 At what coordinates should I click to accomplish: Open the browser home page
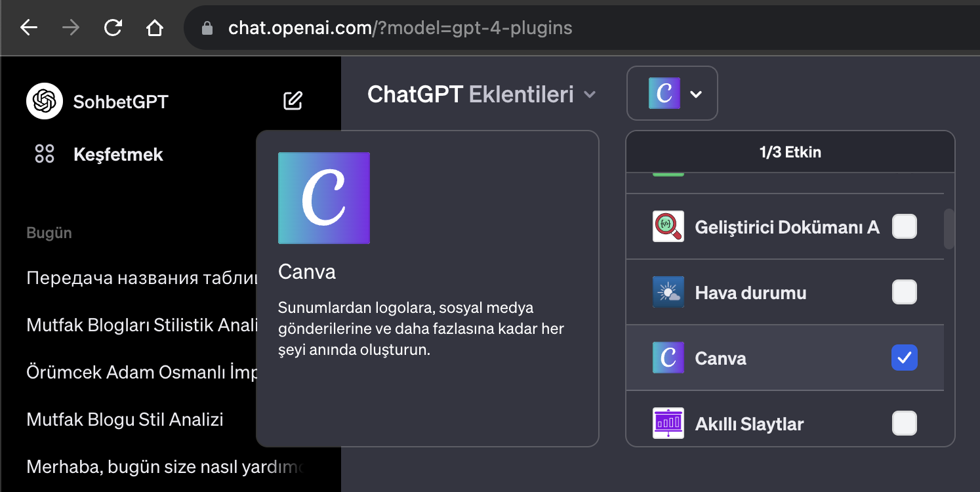[x=155, y=28]
